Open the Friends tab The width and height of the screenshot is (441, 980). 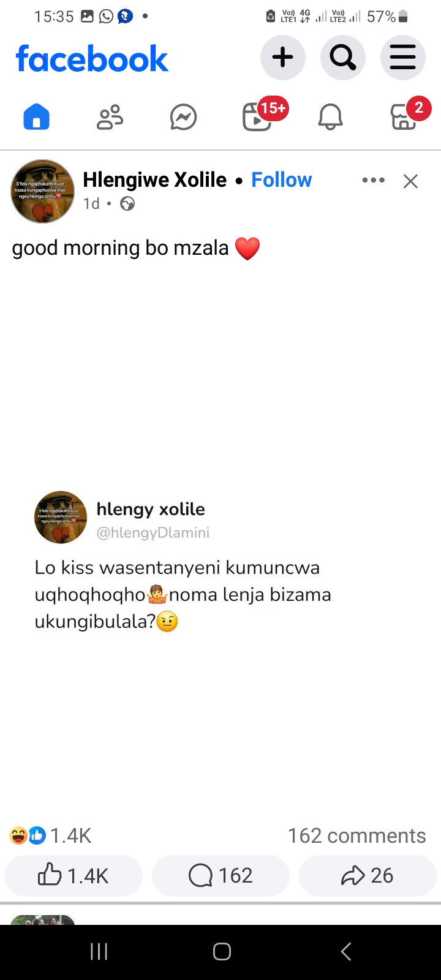(x=110, y=116)
